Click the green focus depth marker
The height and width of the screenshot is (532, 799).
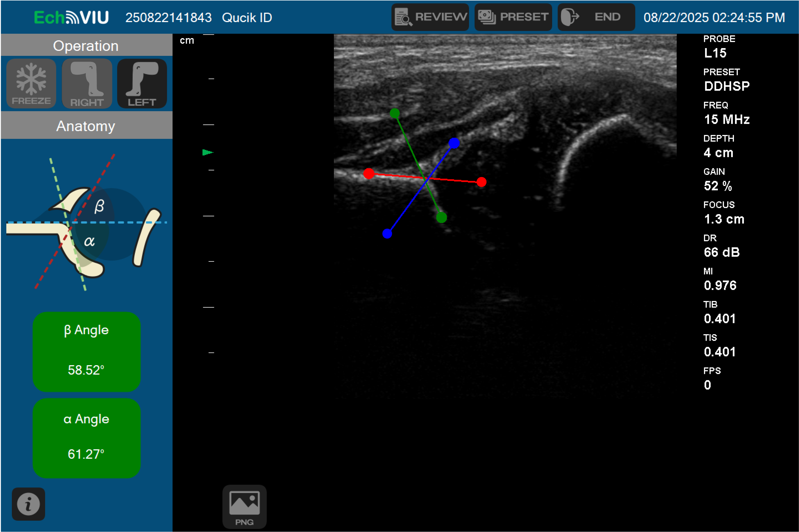[207, 152]
